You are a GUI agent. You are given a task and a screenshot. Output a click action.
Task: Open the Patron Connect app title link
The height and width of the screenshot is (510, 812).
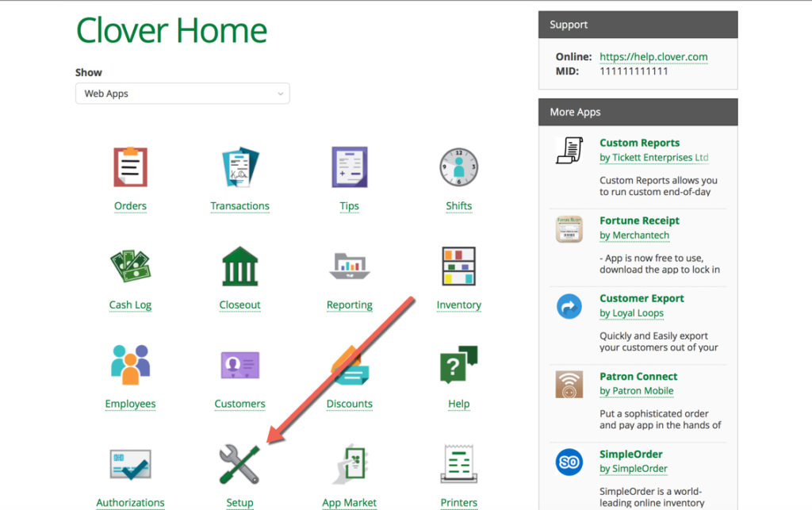pos(638,377)
